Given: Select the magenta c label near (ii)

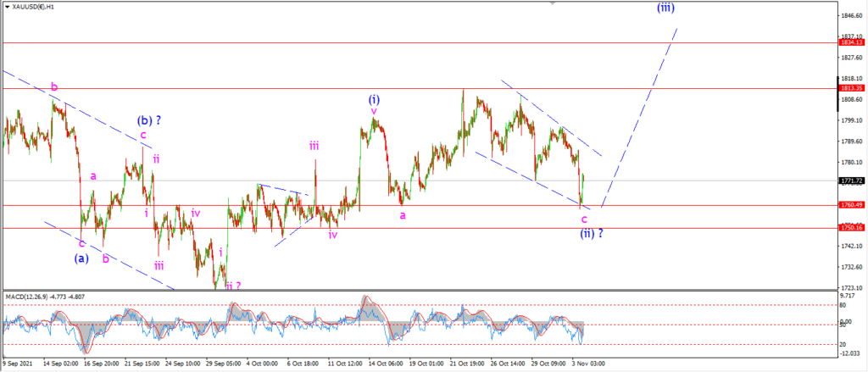Looking at the screenshot, I should point(584,219).
